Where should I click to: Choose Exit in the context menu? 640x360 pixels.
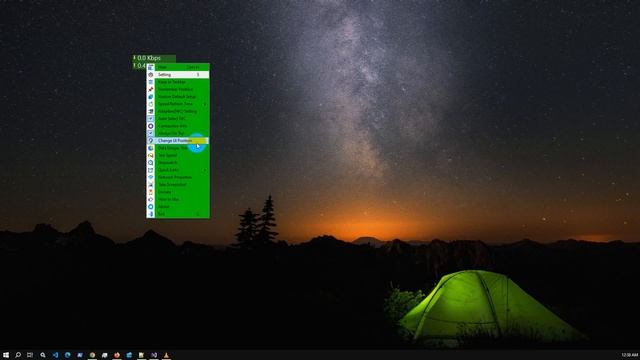pos(178,214)
